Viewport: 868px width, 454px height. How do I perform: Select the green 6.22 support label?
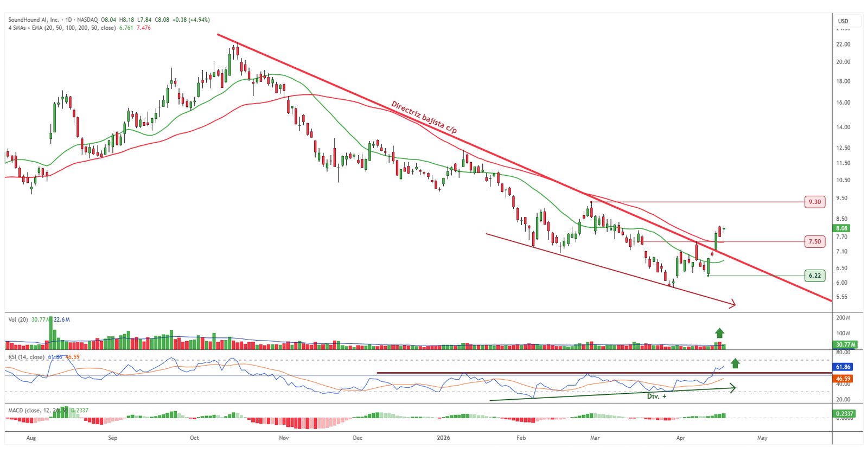[x=814, y=276]
